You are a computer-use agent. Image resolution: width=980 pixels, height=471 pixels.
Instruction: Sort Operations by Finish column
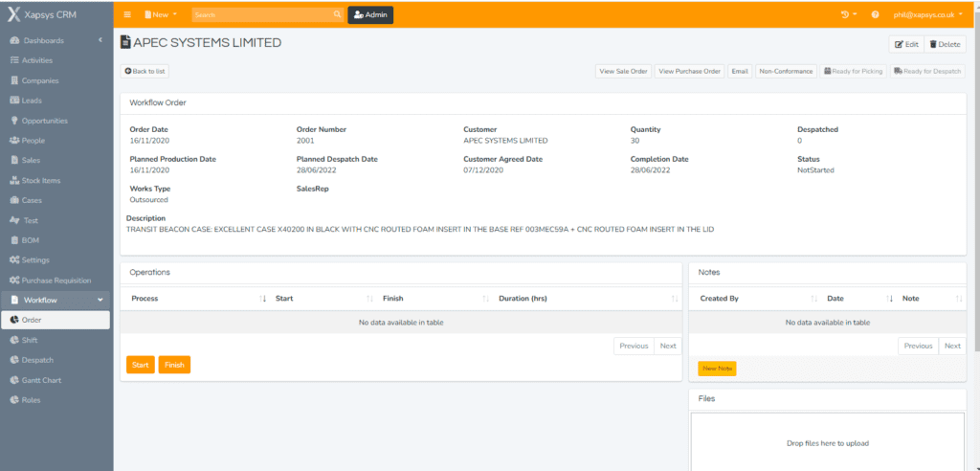click(435, 299)
